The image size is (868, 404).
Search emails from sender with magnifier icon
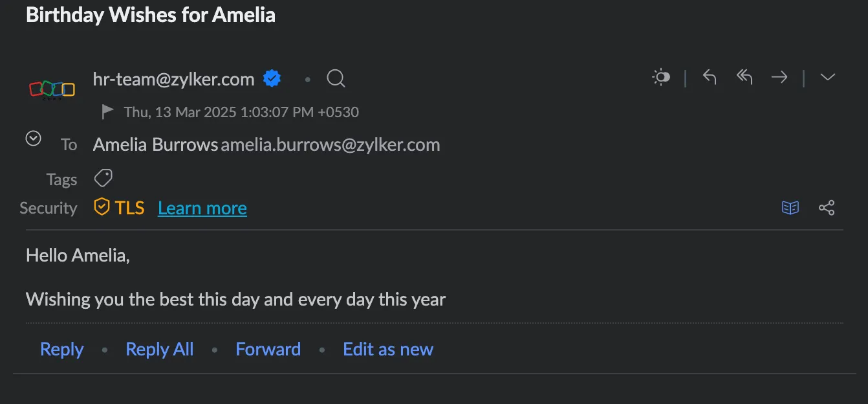[336, 79]
